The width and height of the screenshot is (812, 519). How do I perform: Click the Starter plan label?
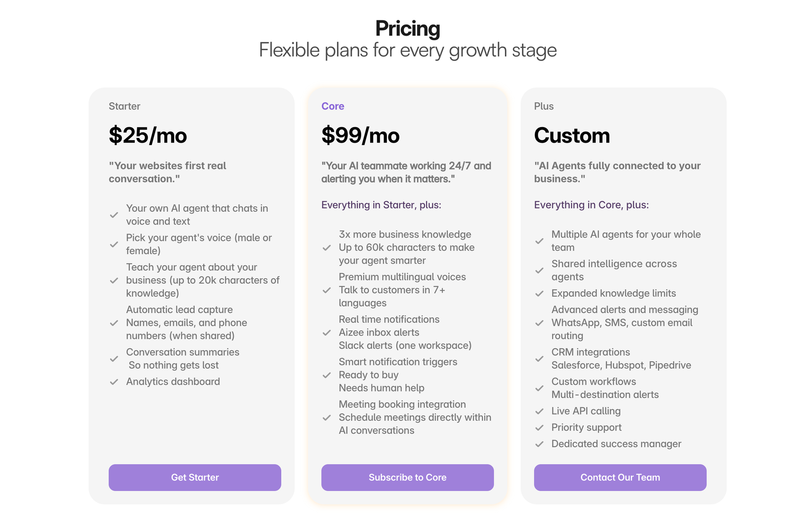(x=124, y=106)
